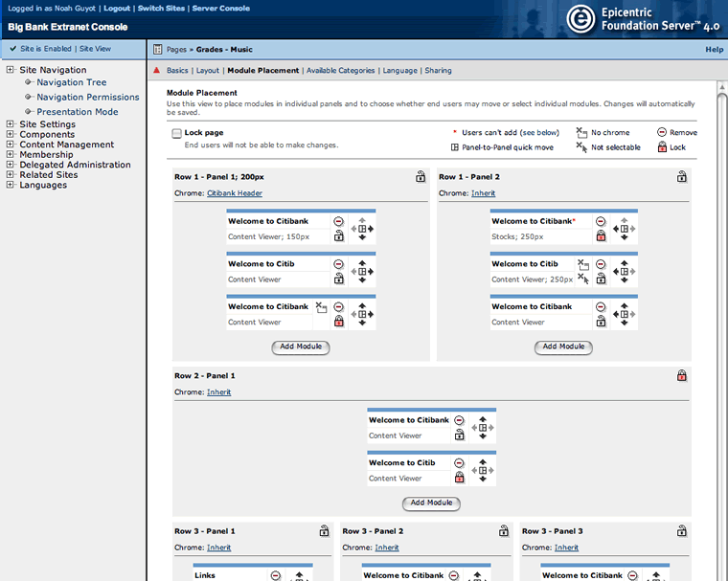Open the Navigation Permissions item

click(x=88, y=97)
